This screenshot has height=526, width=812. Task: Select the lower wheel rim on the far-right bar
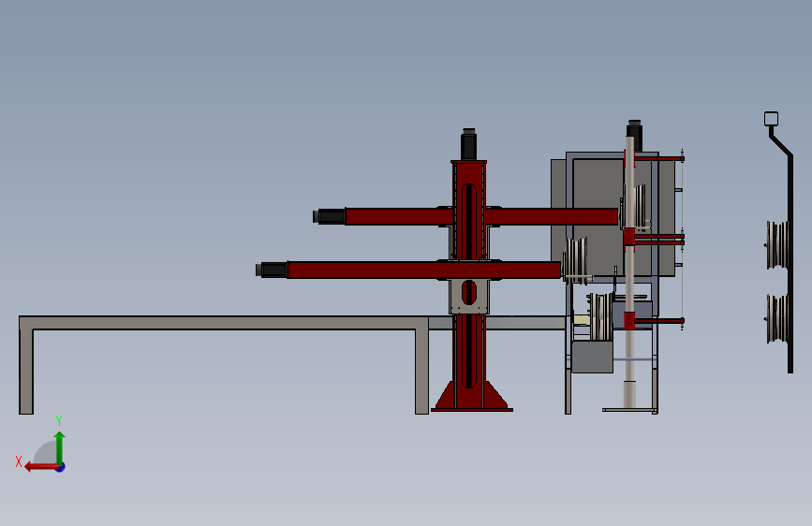pyautogui.click(x=777, y=318)
